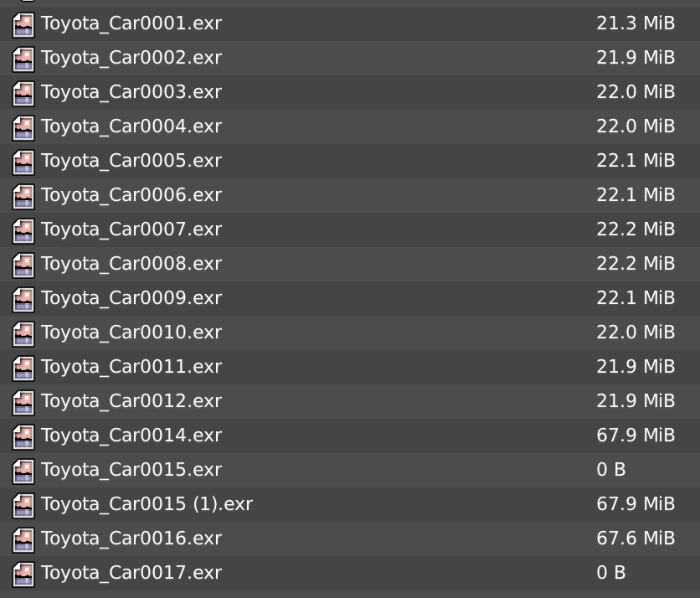The image size is (700, 598).
Task: Select file name Toyota_Car0006.exr
Action: point(131,196)
